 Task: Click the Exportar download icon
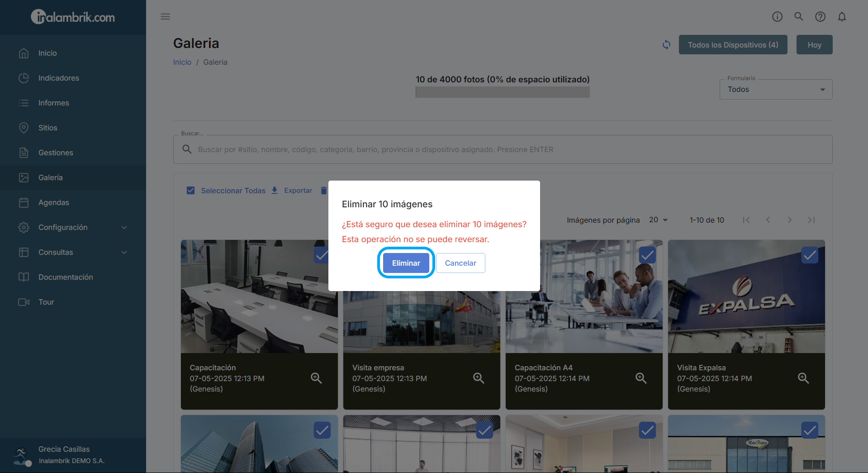pyautogui.click(x=275, y=191)
